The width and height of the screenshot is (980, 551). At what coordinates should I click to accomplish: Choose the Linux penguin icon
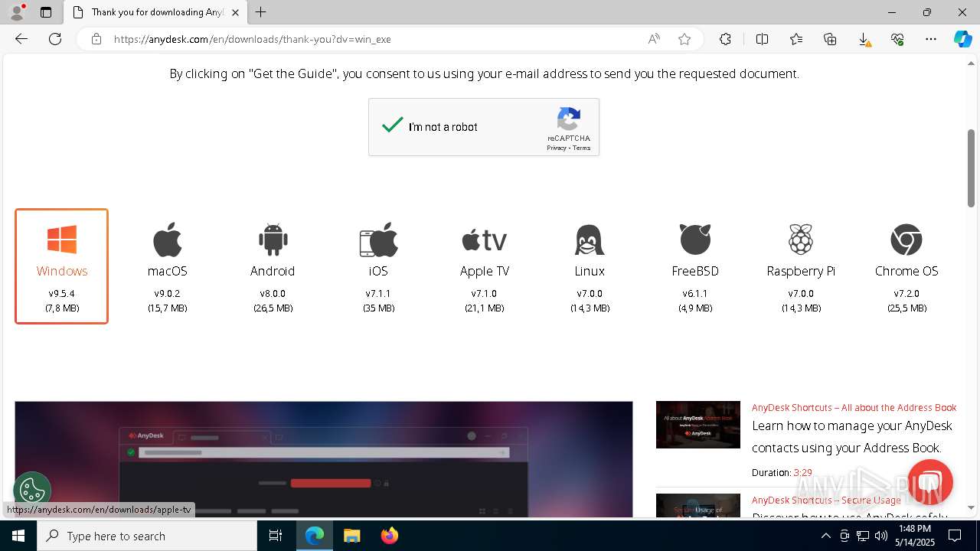(x=590, y=240)
